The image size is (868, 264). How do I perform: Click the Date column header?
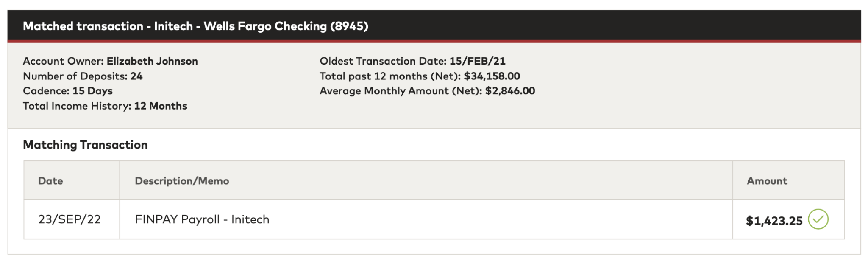click(x=50, y=181)
